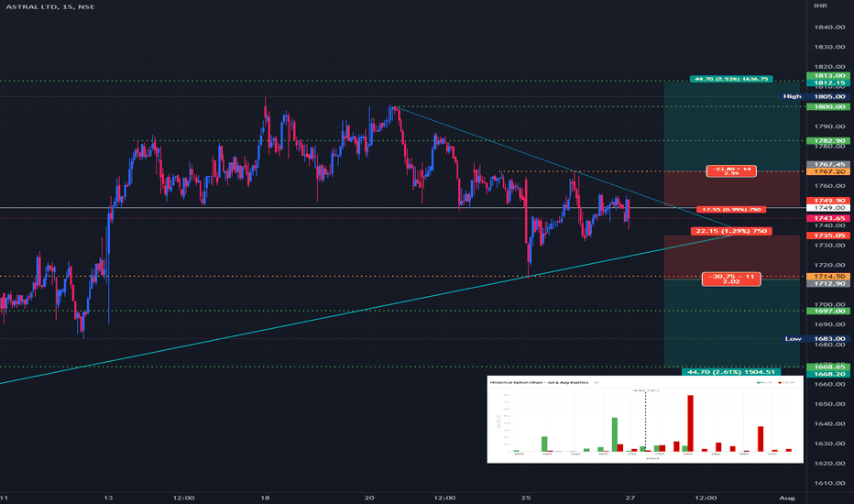This screenshot has height=504, width=854.
Task: Click the ASTRAL LTD, 15, NSE symbol title
Action: pos(50,6)
